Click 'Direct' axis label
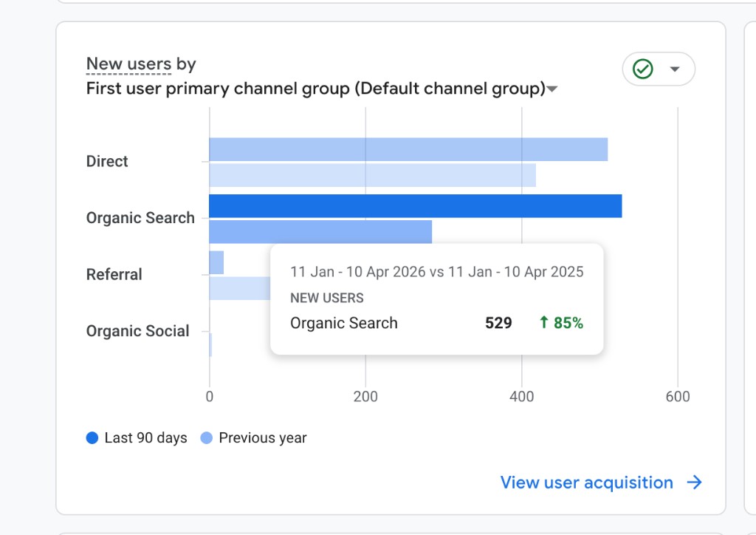 pos(107,161)
